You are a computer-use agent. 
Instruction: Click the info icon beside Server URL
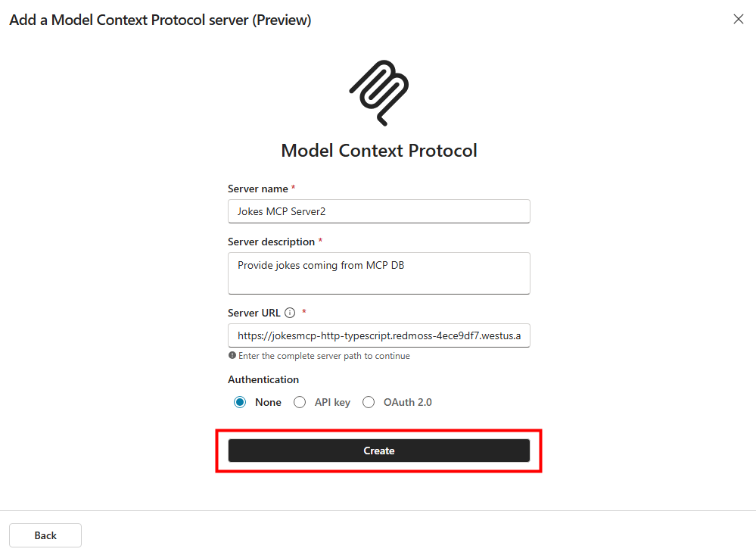tap(290, 313)
